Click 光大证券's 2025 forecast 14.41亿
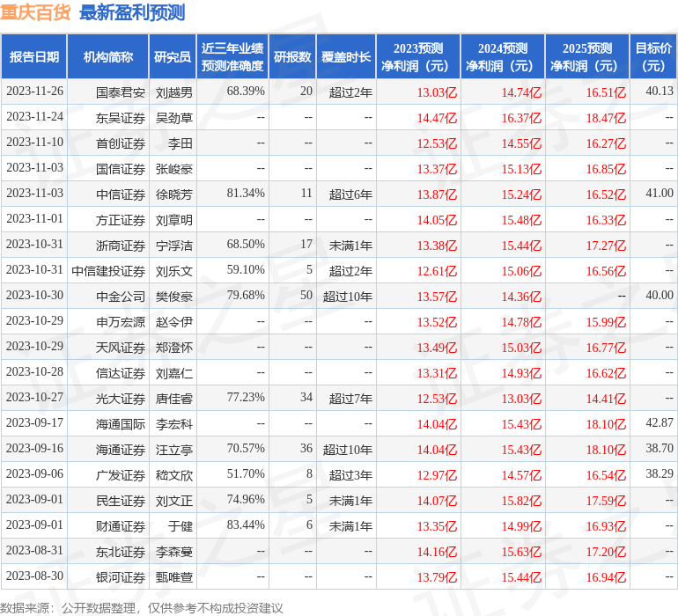 click(606, 399)
